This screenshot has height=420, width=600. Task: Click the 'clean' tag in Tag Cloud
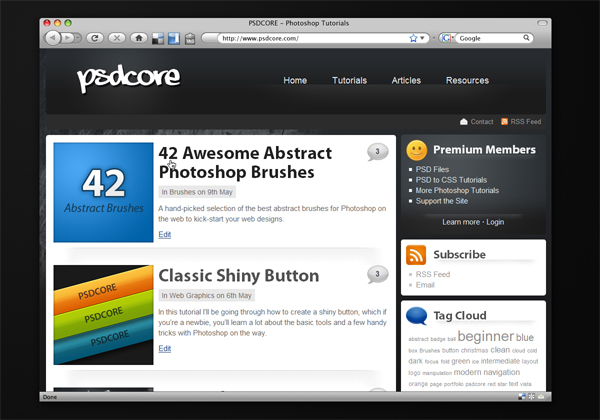[x=500, y=350]
